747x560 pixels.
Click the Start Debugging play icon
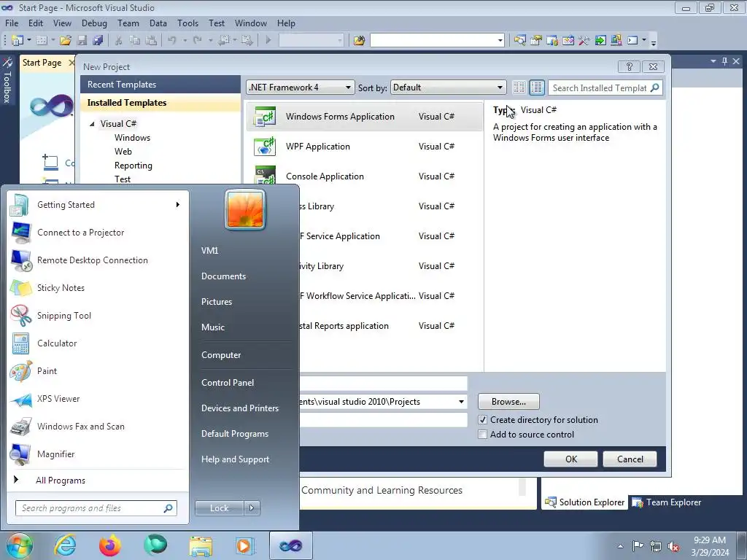pyautogui.click(x=268, y=41)
